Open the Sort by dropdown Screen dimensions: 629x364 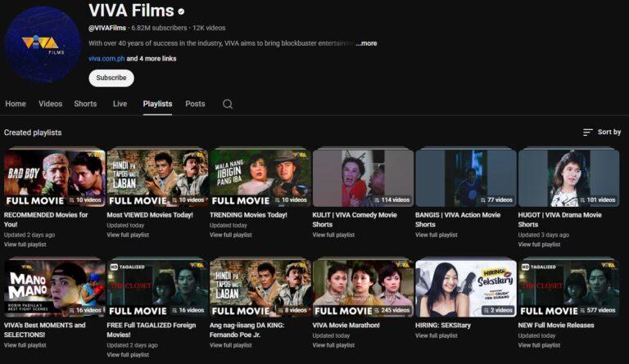point(602,133)
